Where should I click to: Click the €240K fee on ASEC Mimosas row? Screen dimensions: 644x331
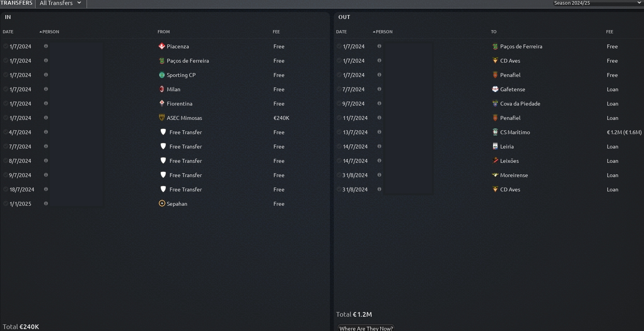pyautogui.click(x=281, y=118)
